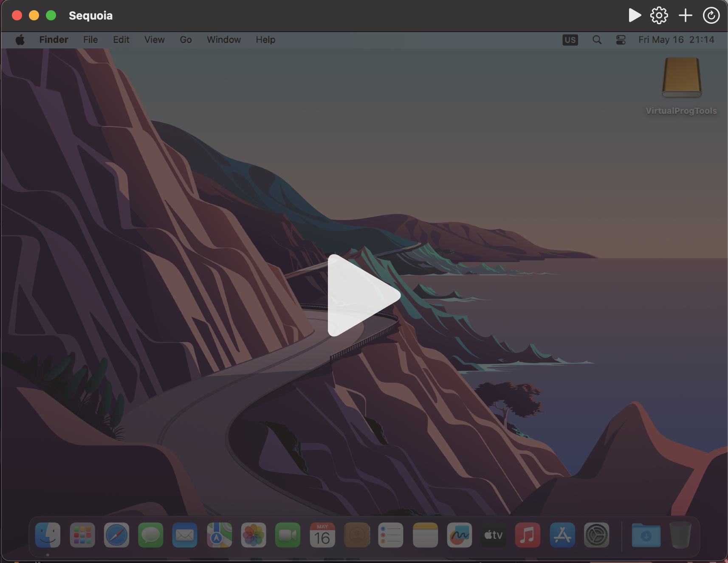Click the date and time Fri May 16
Screen dimensions: 728x563
click(676, 39)
